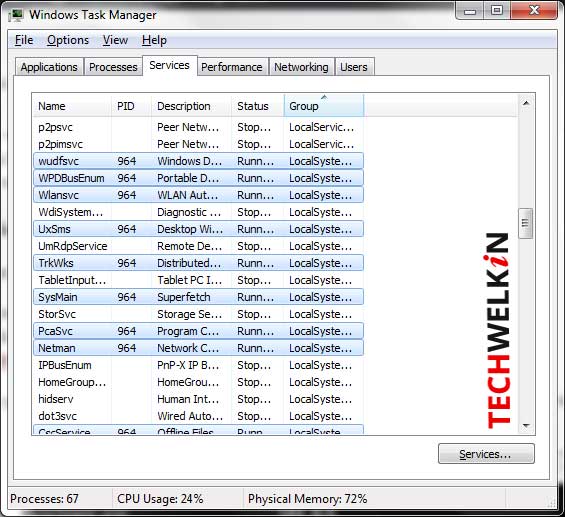This screenshot has height=517, width=565.
Task: Click the Services... button
Action: pos(486,454)
